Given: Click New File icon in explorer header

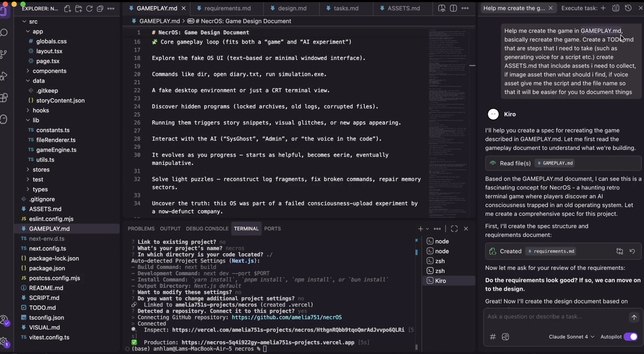Looking at the screenshot, I should (x=67, y=9).
